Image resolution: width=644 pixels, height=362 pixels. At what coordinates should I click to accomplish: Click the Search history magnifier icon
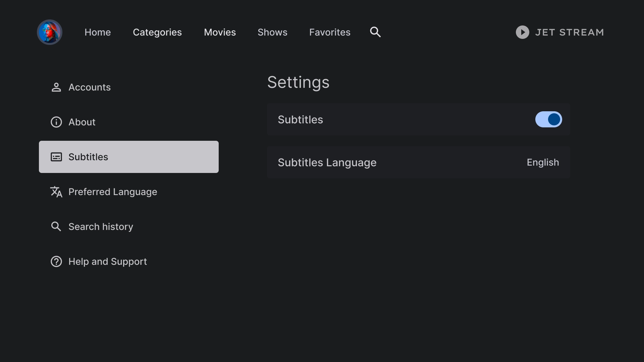56,226
